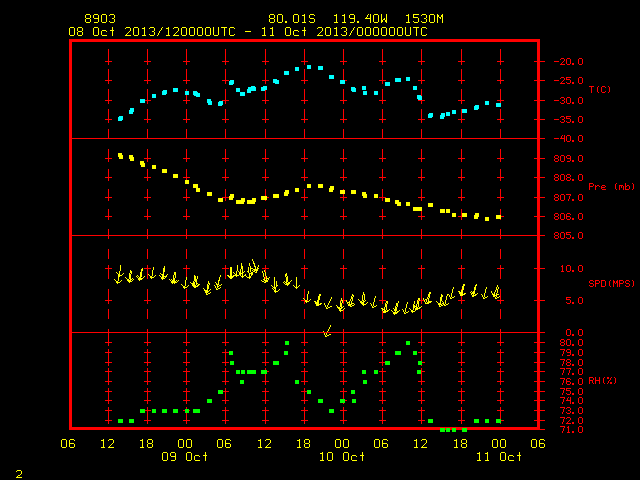Screen dimensions: 640x480
Task: Click the SPD(MPS) wind speed label
Action: click(x=611, y=283)
